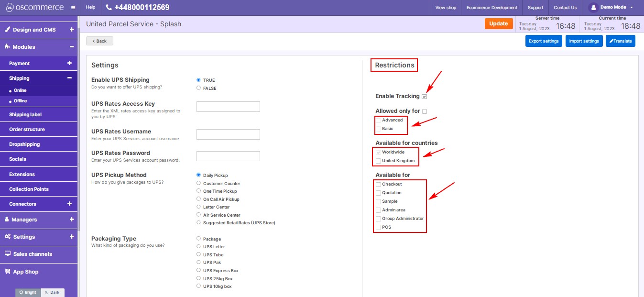Image resolution: width=644 pixels, height=297 pixels.
Task: Select Daily Pickup method
Action: point(198,175)
